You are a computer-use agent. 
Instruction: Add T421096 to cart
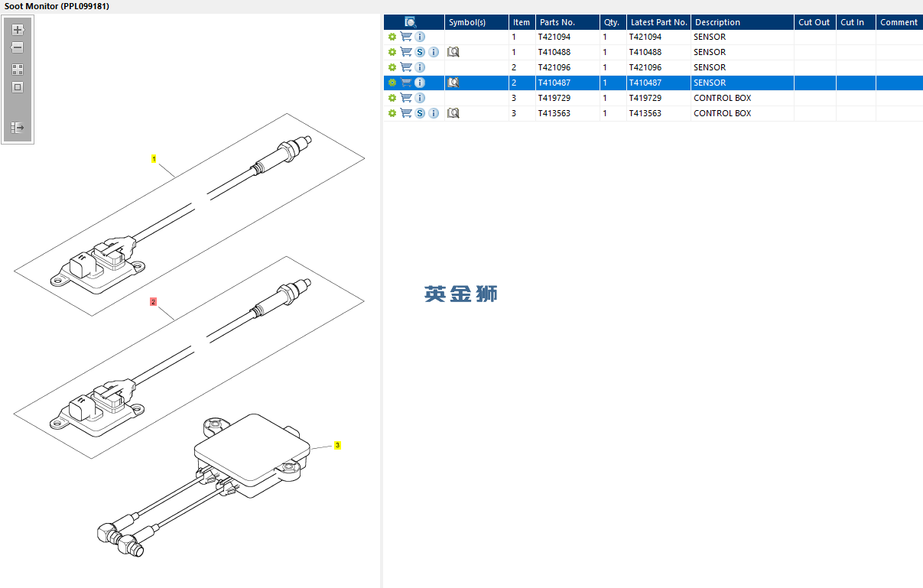[406, 67]
